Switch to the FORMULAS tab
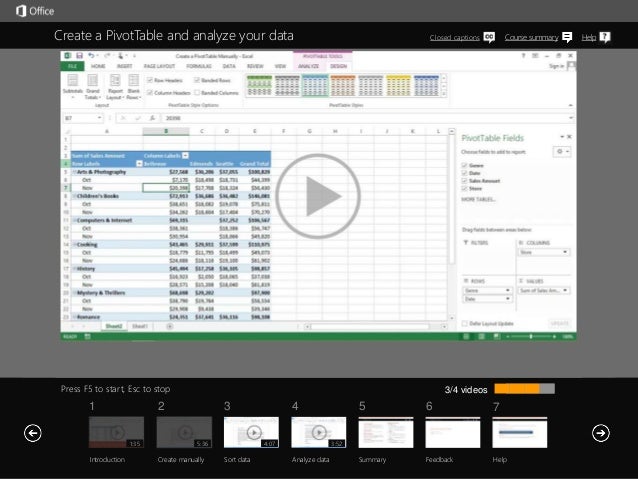Screen dimensions: 638x479 199,66
